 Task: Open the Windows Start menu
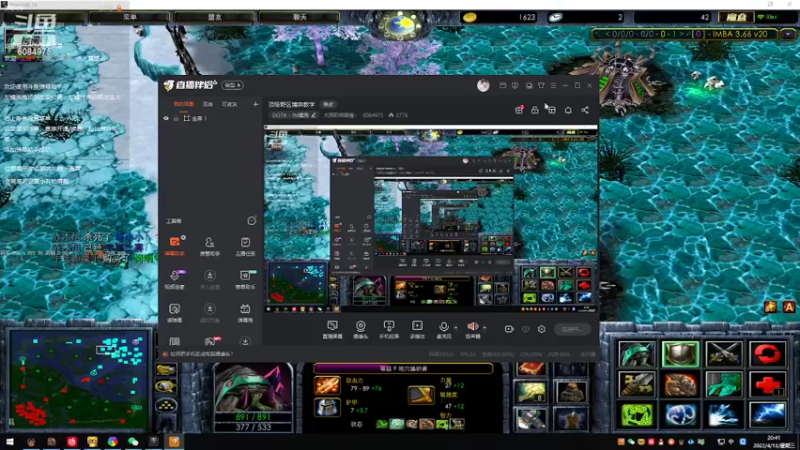click(x=10, y=442)
